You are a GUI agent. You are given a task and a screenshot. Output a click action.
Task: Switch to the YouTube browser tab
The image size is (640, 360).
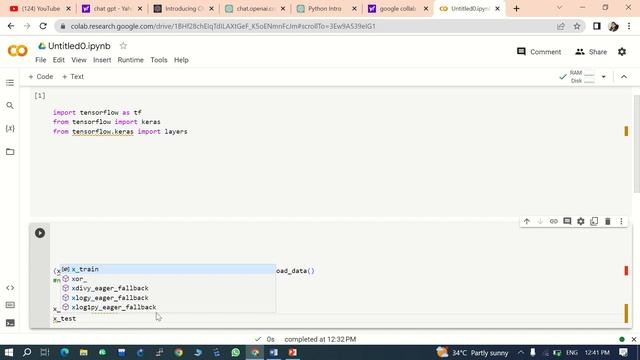click(40, 9)
